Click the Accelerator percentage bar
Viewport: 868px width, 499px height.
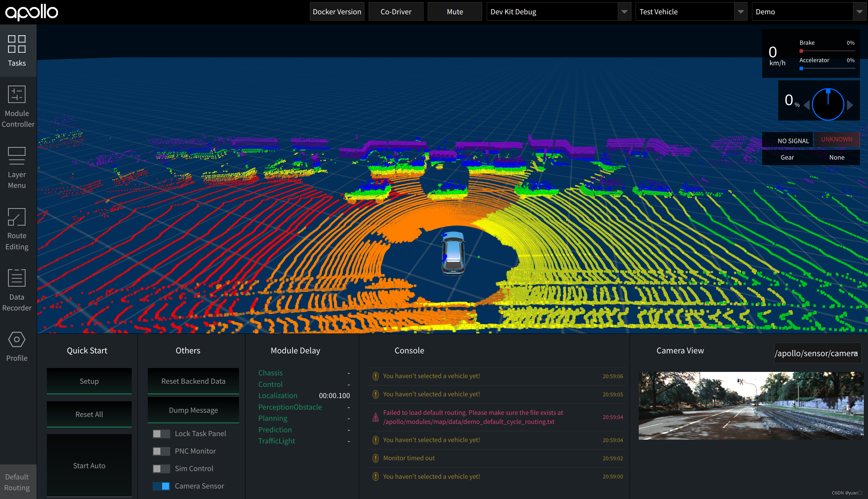point(827,68)
